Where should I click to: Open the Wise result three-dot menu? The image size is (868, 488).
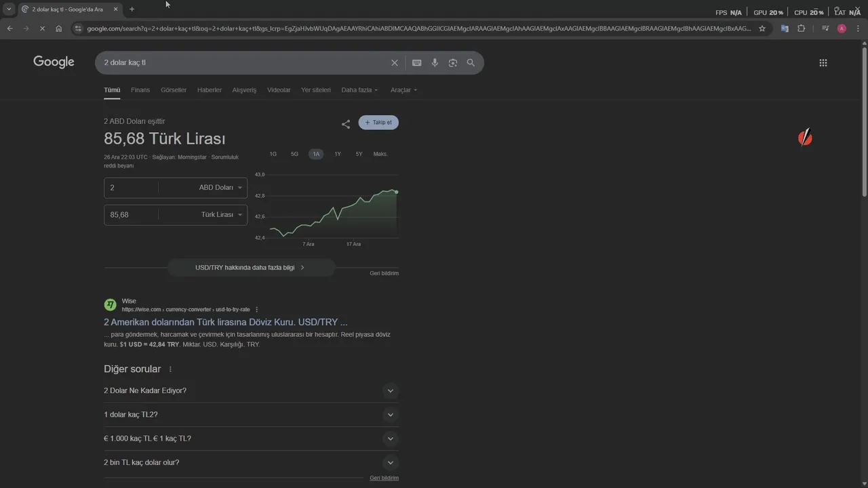pyautogui.click(x=256, y=310)
